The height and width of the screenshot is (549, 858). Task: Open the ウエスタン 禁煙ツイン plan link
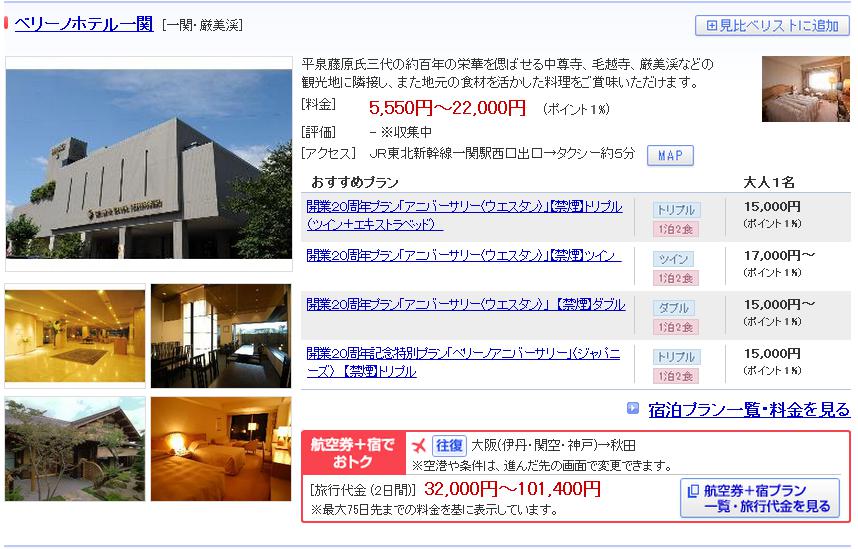pos(463,255)
